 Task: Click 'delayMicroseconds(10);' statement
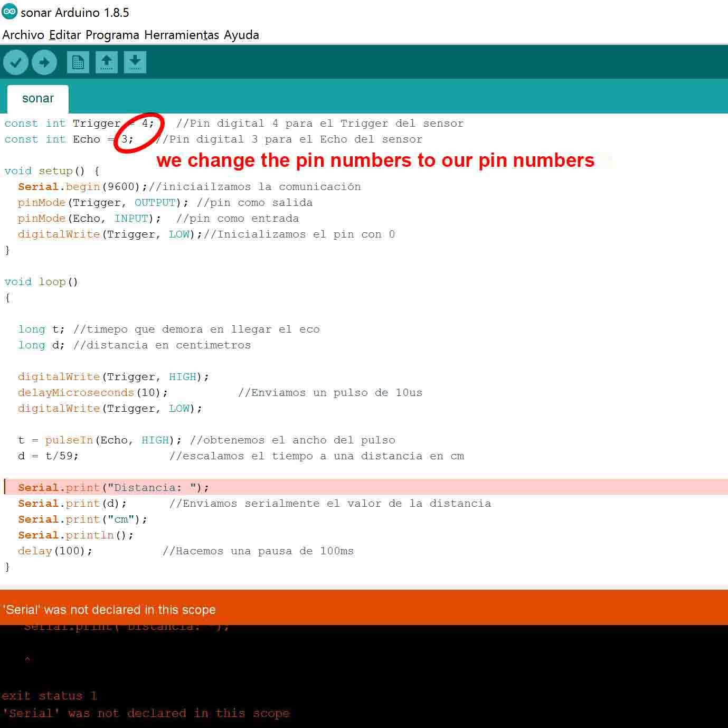pyautogui.click(x=93, y=393)
